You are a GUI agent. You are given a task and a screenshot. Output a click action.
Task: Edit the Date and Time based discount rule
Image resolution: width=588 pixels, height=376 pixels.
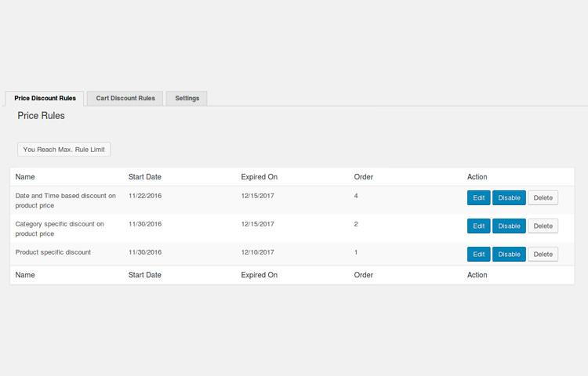point(478,197)
